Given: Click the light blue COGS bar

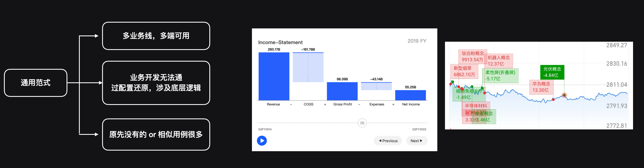Looking at the screenshot, I should point(308,67).
